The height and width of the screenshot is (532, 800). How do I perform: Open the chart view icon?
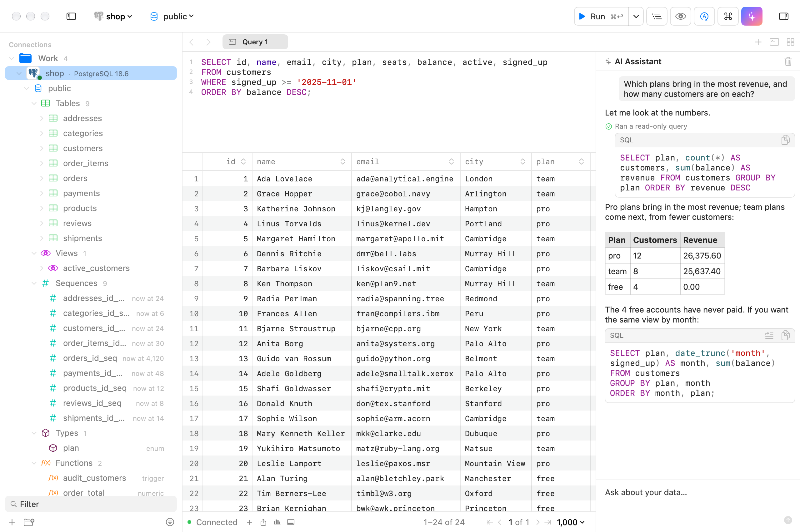click(x=277, y=522)
